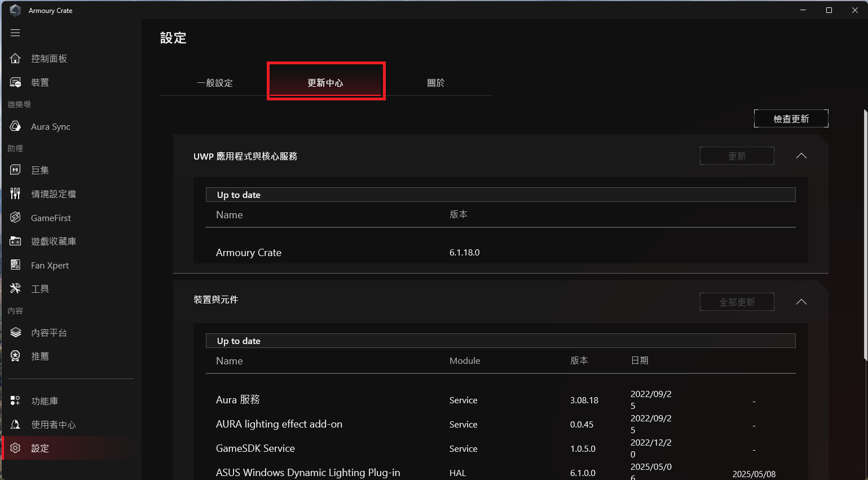Viewport: 868px width, 480px height.
Task: Click HAL module cell
Action: coord(457,473)
